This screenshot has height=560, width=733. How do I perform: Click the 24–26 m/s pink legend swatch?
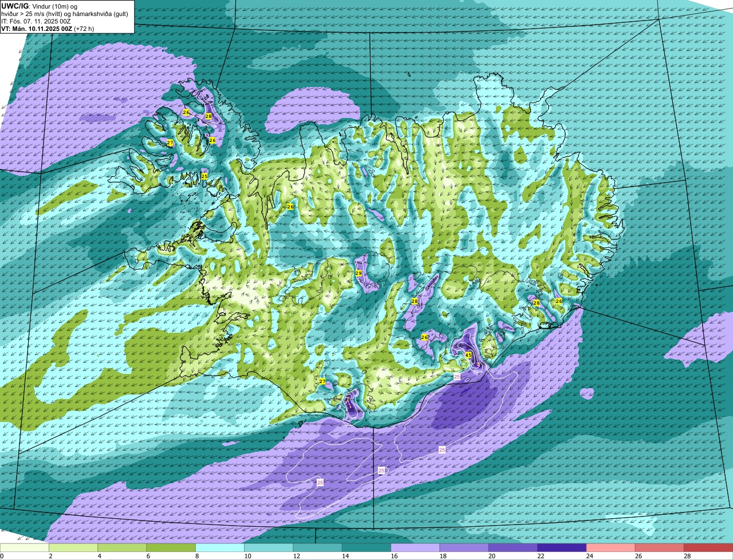[611, 547]
